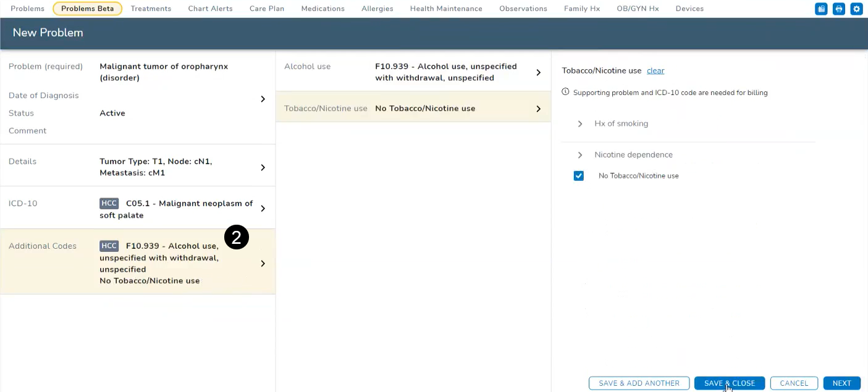The height and width of the screenshot is (392, 868).
Task: Click HCC badge in Additional Codes row
Action: point(109,246)
